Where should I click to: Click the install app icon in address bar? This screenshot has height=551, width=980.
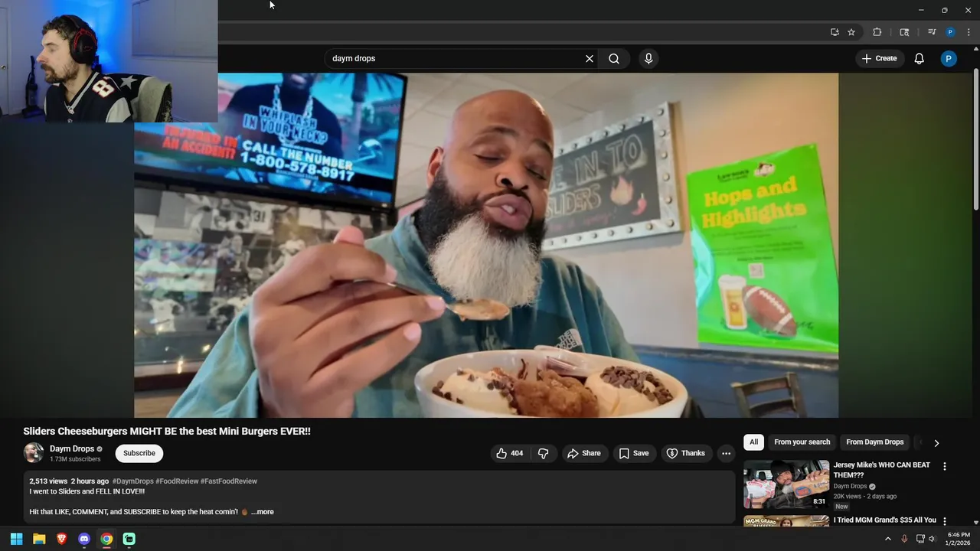pyautogui.click(x=835, y=32)
